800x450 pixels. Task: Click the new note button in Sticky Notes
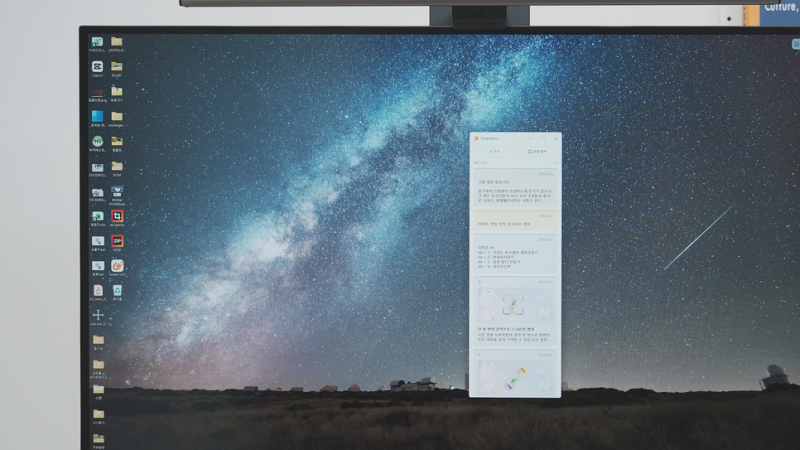494,152
